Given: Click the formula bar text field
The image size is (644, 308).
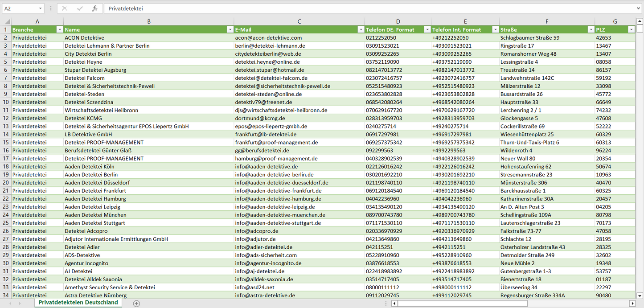Looking at the screenshot, I should click(357, 8).
